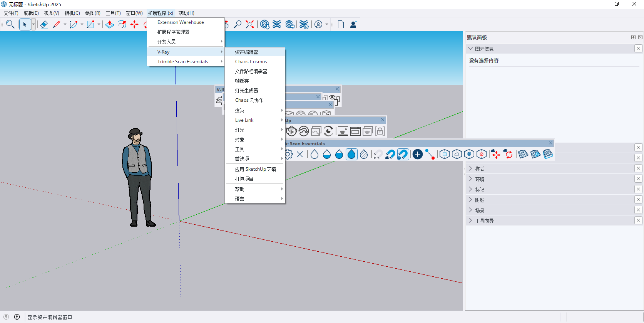The width and height of the screenshot is (644, 323).
Task: Click the plus circle in Scan Essentials
Action: point(418,154)
